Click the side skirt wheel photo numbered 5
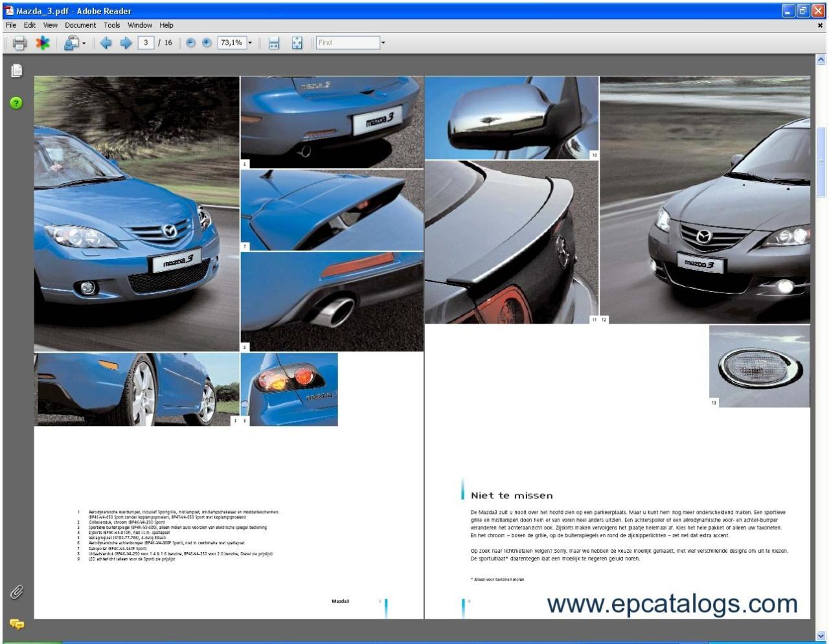829x644 pixels. coord(137,389)
